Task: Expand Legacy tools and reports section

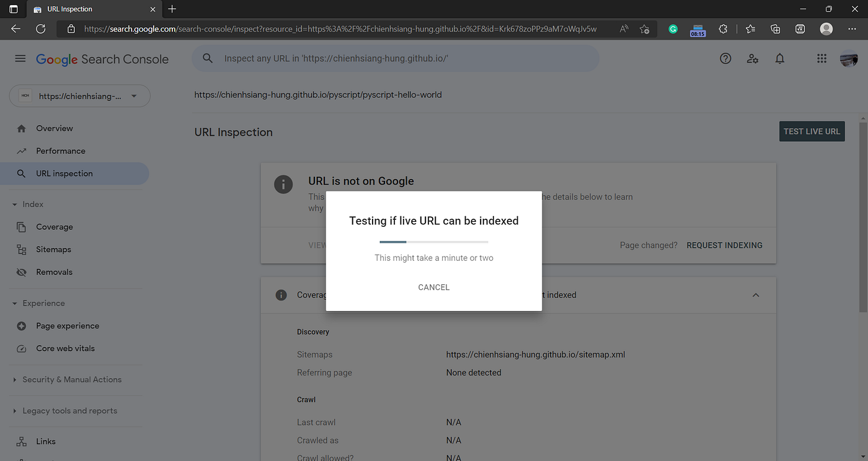Action: pyautogui.click(x=15, y=411)
